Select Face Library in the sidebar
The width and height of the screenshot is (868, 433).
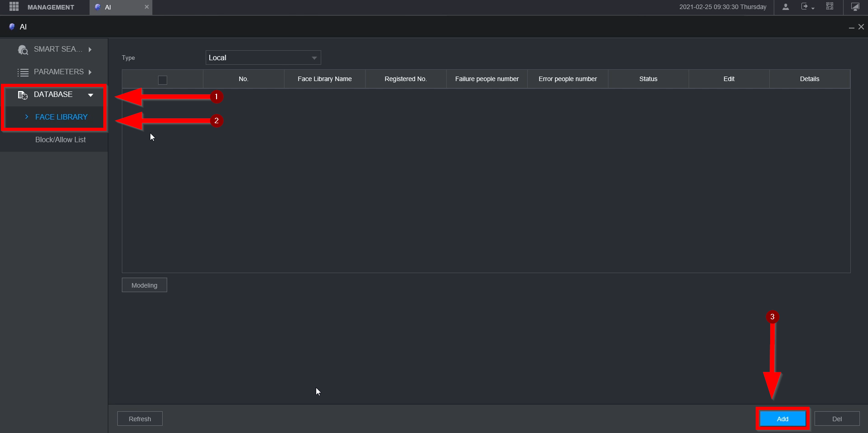point(61,117)
